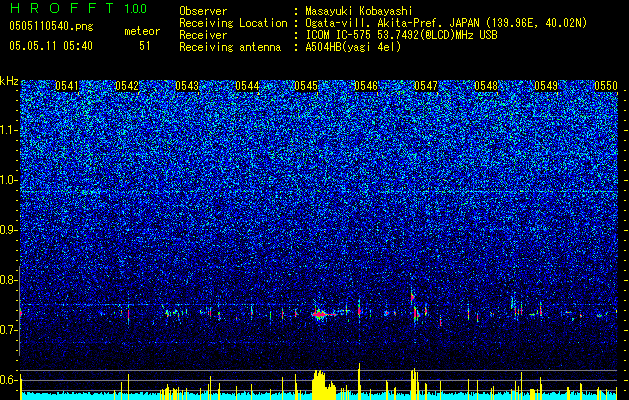Click the 0547 time marker
The image size is (629, 400).
[x=426, y=86]
